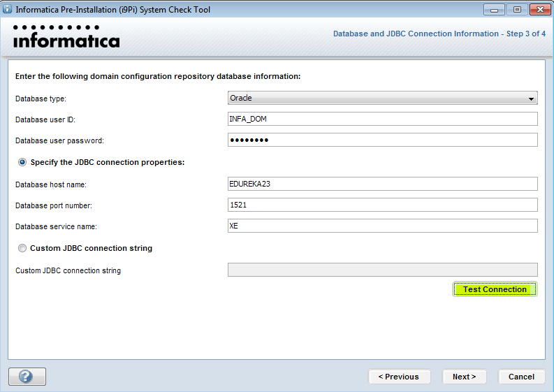Click the Custom JDBC connection string field

(x=383, y=270)
